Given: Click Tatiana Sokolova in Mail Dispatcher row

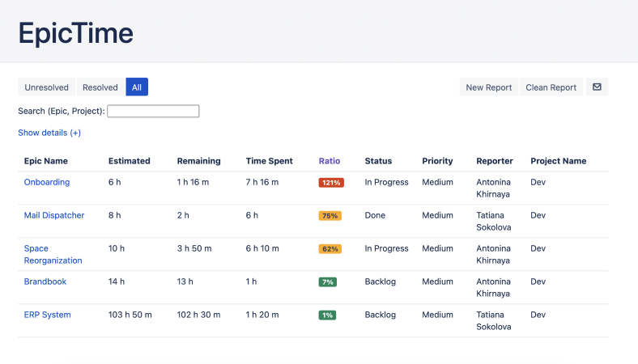Looking at the screenshot, I should (x=494, y=222).
